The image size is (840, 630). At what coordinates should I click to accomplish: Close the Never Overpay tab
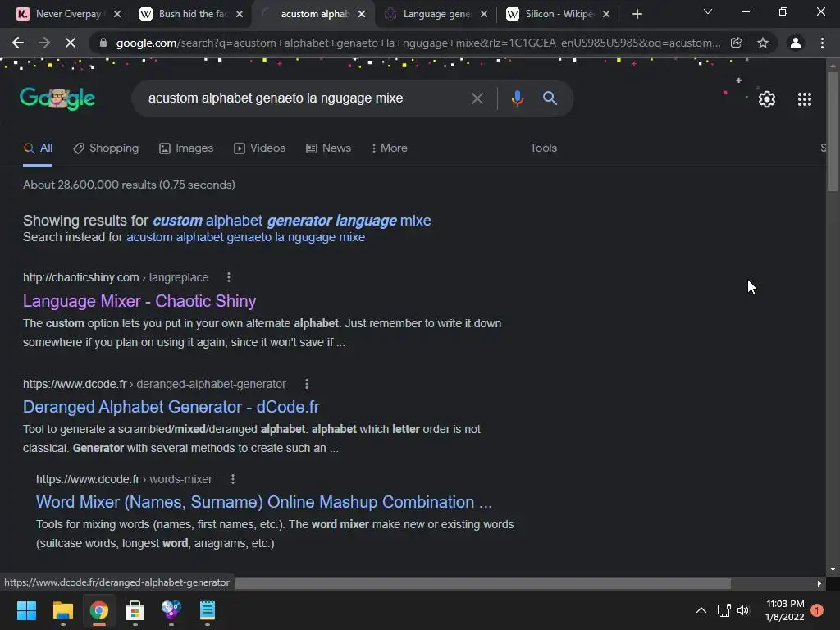[x=117, y=14]
